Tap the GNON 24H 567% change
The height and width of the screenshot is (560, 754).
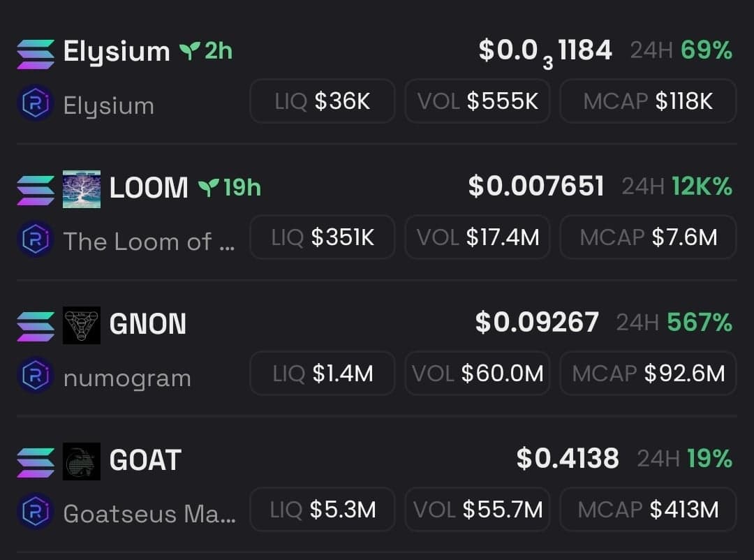[x=674, y=323]
